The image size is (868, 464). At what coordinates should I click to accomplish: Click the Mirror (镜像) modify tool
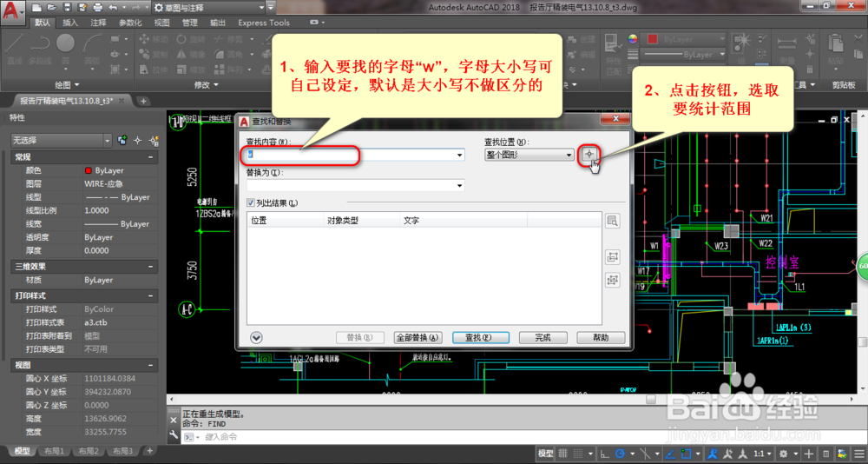(x=191, y=55)
